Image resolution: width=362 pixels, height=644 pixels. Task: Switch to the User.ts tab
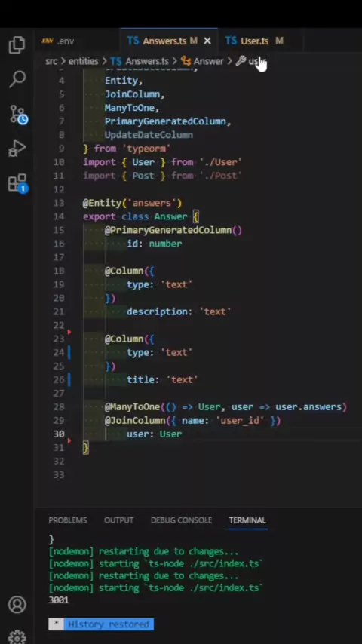(x=254, y=41)
